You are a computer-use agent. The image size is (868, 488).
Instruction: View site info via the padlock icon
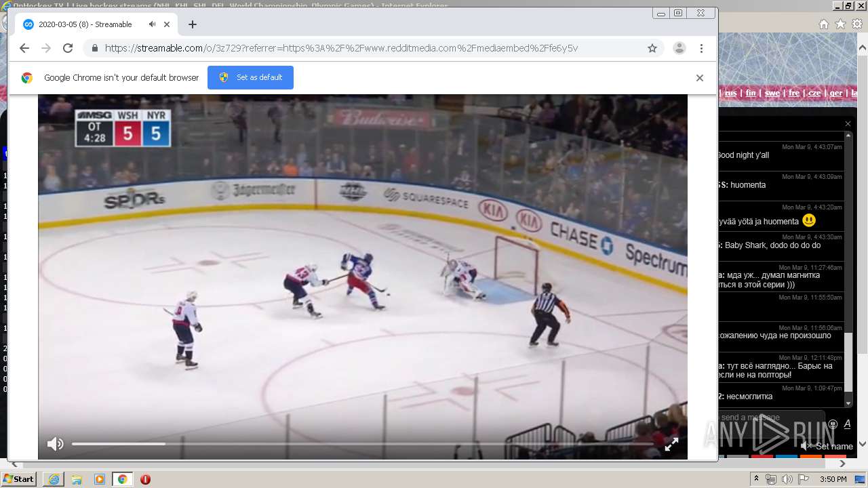pyautogui.click(x=94, y=48)
